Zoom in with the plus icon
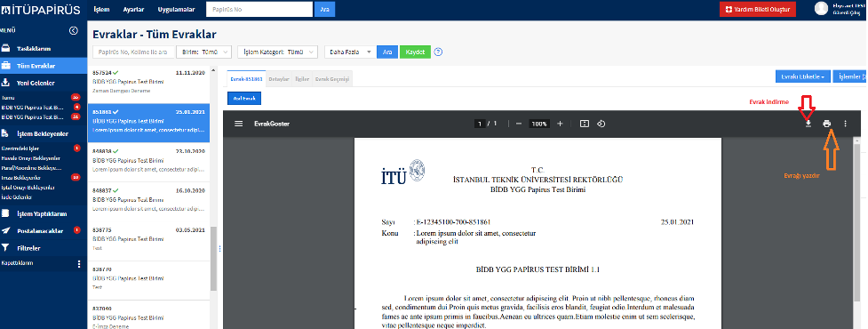Image resolution: width=868 pixels, height=329 pixels. [560, 124]
